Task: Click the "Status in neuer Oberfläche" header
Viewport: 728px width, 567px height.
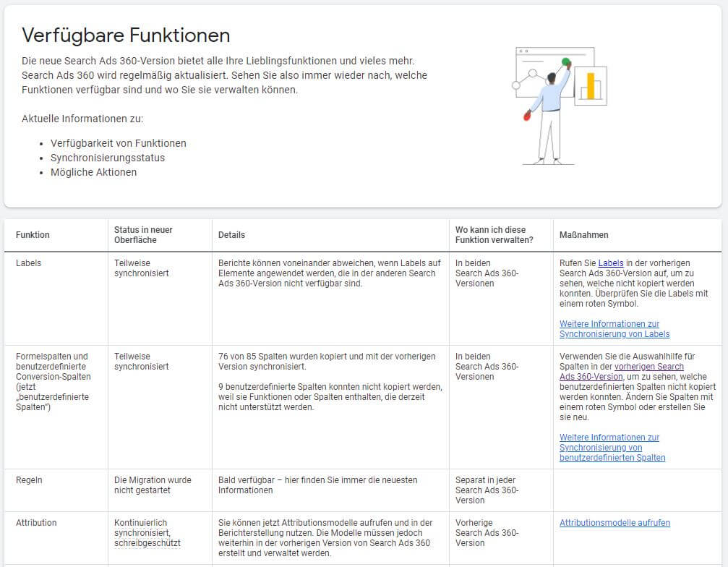Action: (143, 235)
